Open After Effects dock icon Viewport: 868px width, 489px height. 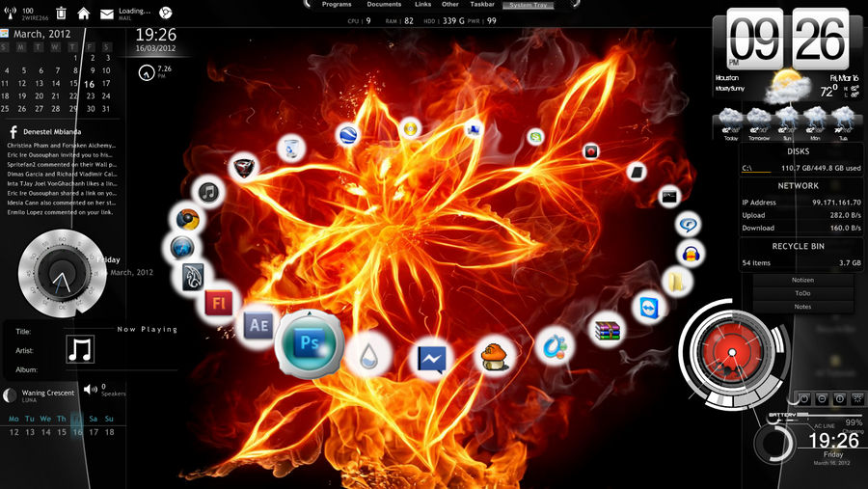(258, 325)
